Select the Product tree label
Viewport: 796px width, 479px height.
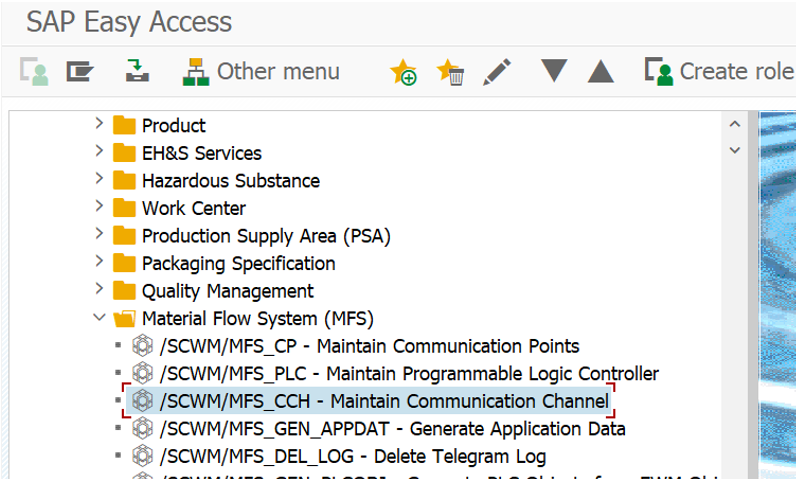(x=174, y=125)
